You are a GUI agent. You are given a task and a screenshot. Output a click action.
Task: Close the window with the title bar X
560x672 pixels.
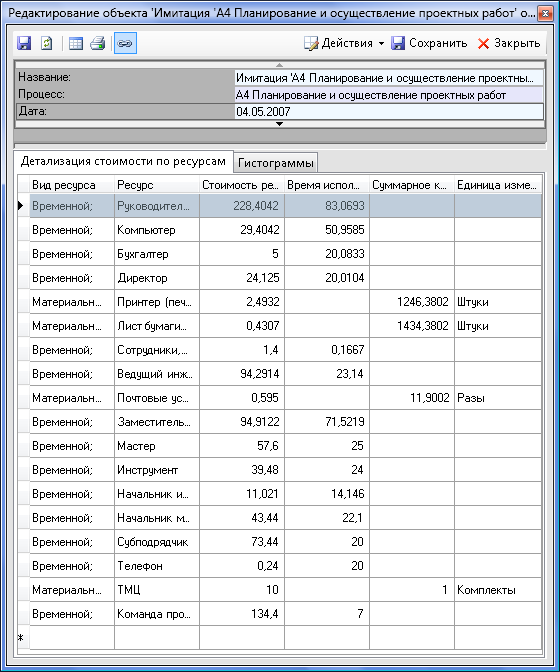click(x=545, y=13)
